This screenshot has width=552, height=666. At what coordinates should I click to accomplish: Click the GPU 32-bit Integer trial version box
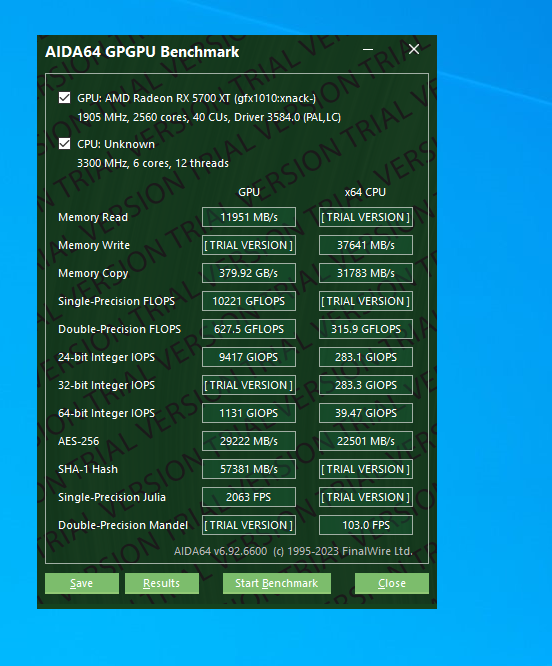[x=249, y=385]
